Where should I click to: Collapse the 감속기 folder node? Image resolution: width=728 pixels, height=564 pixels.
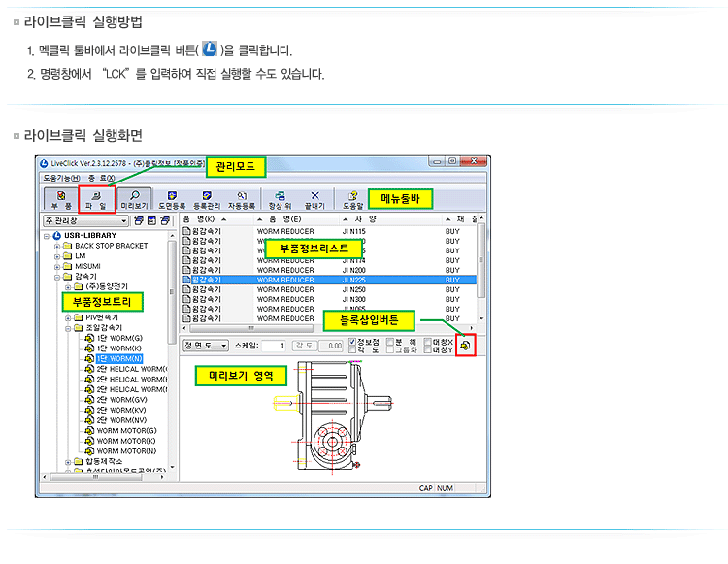tap(57, 277)
